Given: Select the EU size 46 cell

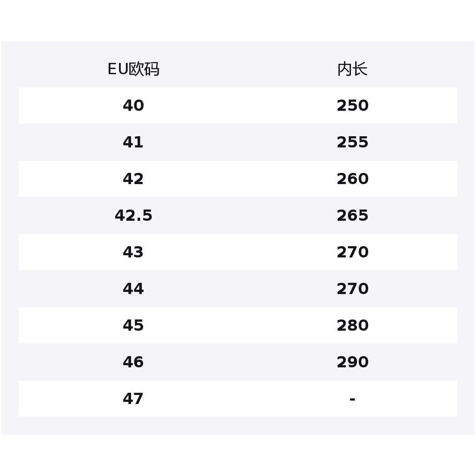Looking at the screenshot, I should [x=133, y=362].
